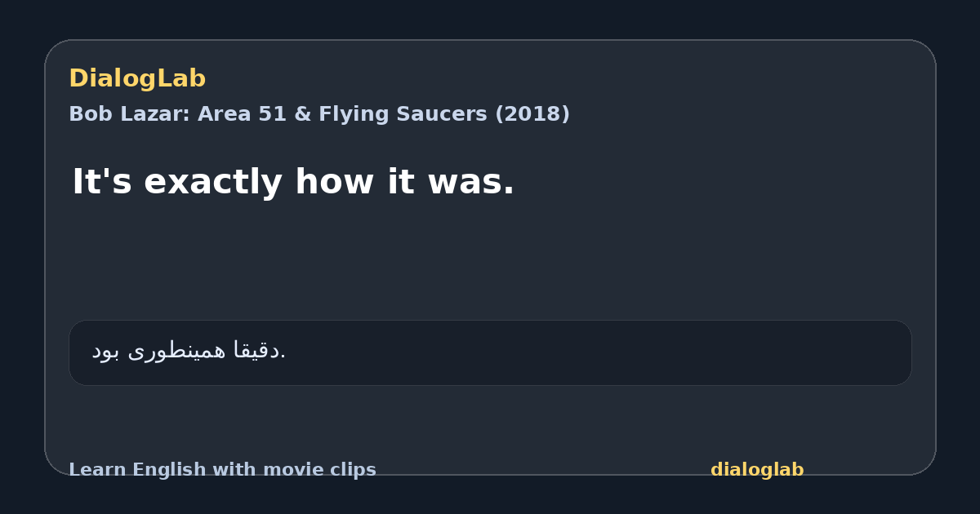The width and height of the screenshot is (980, 514).
Task: Select the Persian word "همینطوری"
Action: [177, 351]
